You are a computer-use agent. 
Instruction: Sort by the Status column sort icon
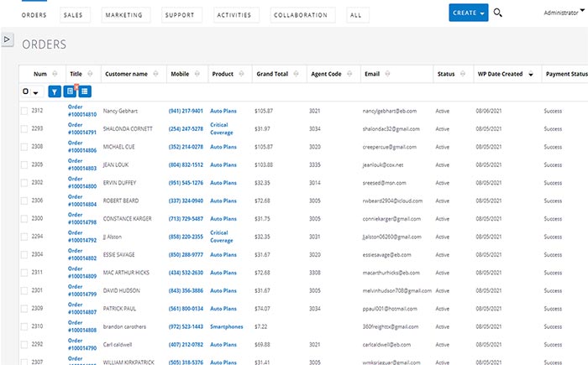coord(463,74)
